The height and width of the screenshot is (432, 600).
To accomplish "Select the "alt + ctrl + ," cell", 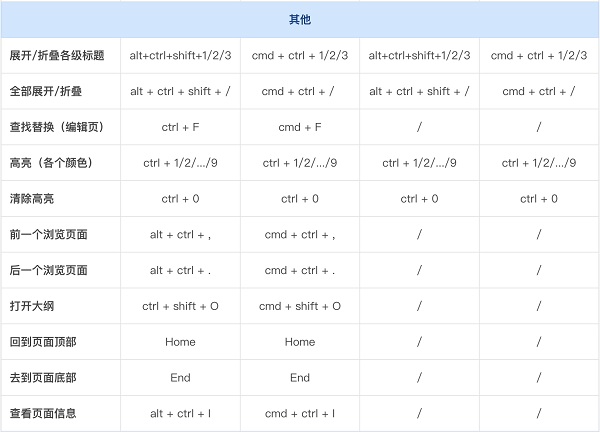I will click(180, 235).
